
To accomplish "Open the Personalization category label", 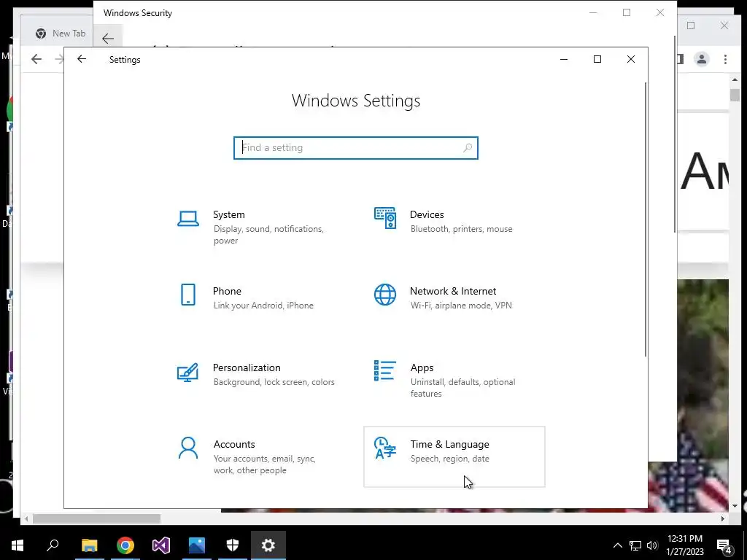I will [x=247, y=367].
